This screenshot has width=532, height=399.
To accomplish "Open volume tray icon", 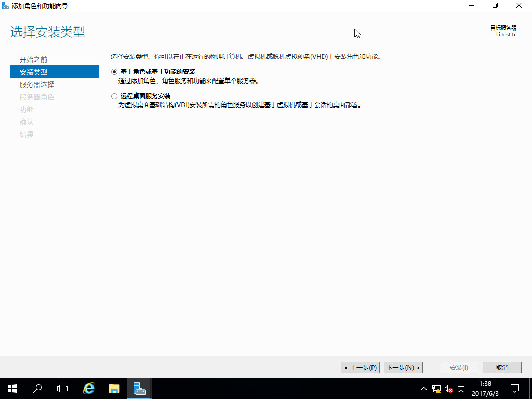I will pyautogui.click(x=448, y=389).
